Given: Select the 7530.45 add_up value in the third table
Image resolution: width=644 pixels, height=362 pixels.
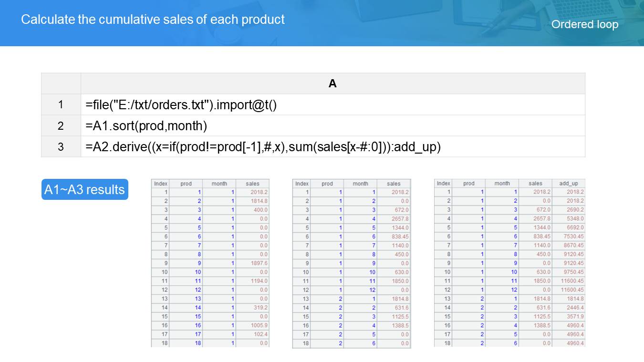Looking at the screenshot, I should pyautogui.click(x=573, y=237).
